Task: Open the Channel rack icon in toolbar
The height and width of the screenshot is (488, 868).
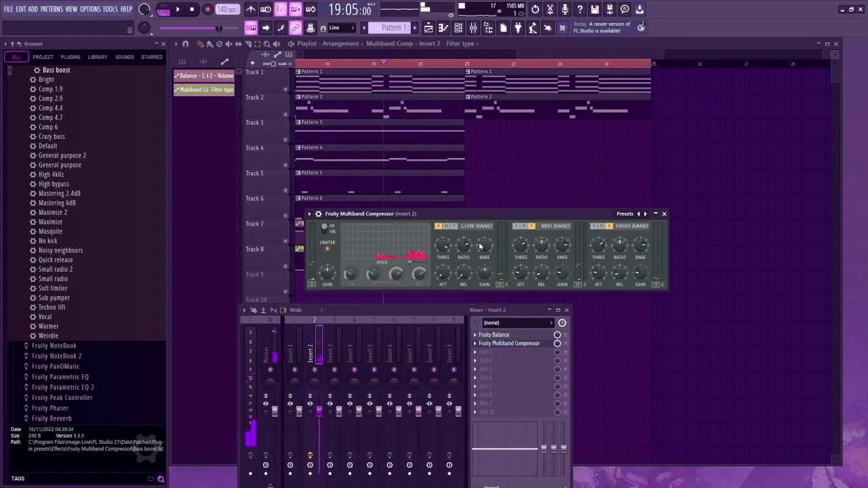Action: 458,28
